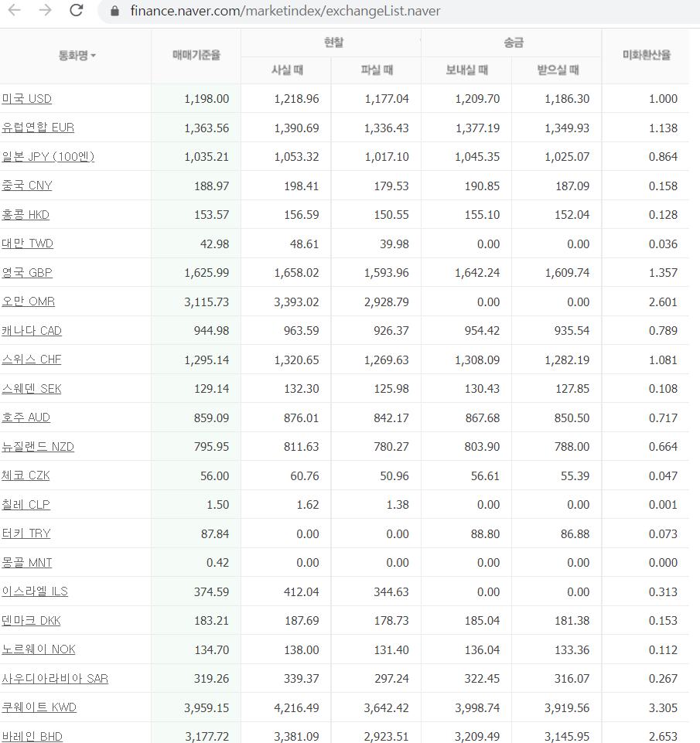Open the 덴마크 DKK currency link

(31, 620)
